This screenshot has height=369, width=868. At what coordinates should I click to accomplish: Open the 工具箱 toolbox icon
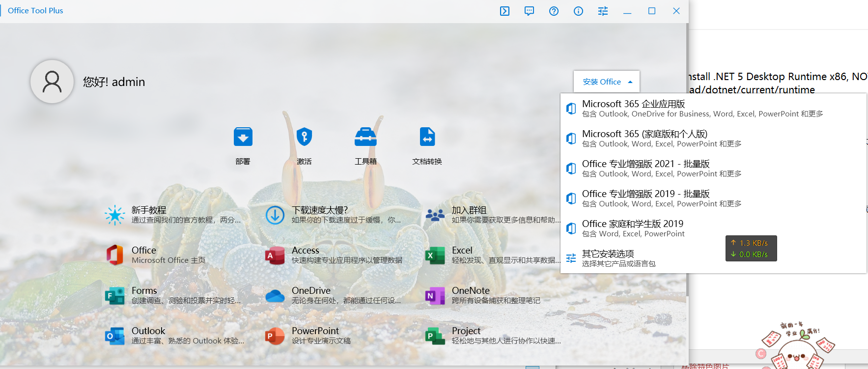(x=365, y=146)
